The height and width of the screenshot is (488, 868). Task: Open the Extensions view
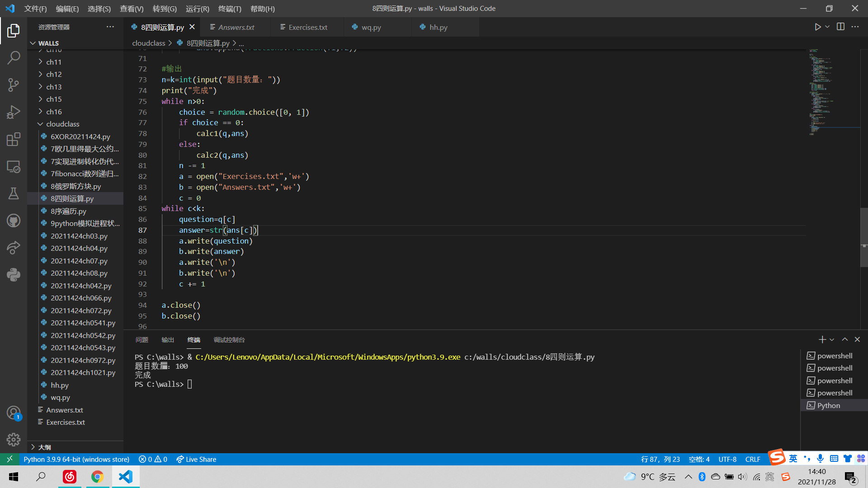pos(14,139)
